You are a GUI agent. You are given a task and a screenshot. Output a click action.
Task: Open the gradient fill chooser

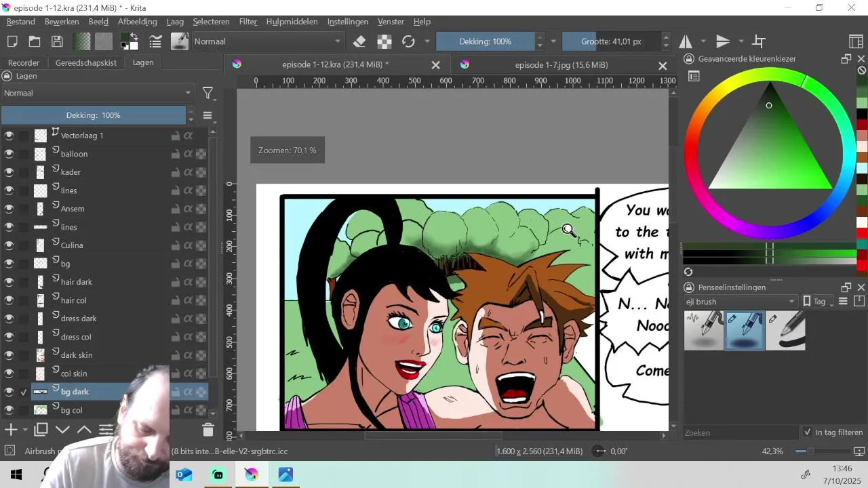point(82,41)
